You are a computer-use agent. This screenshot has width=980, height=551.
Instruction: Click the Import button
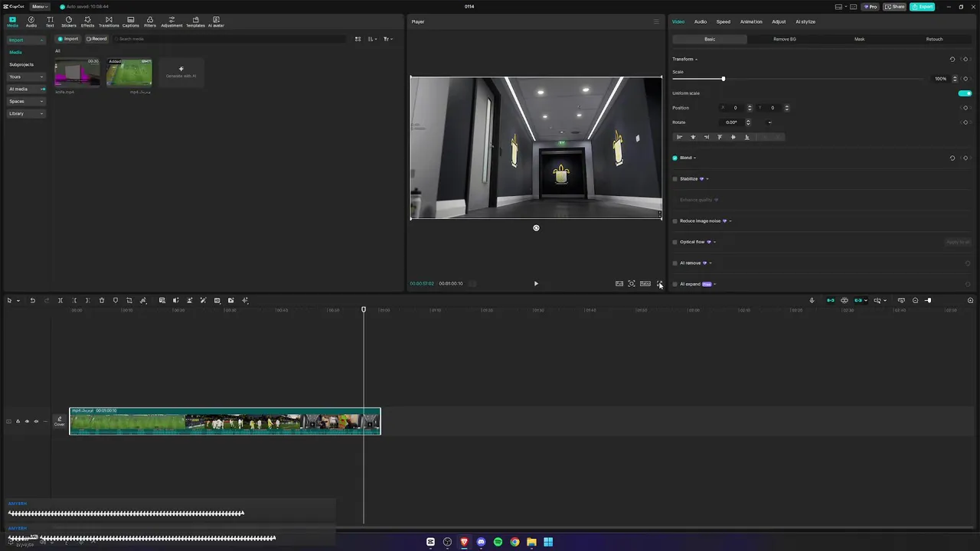[x=69, y=38]
